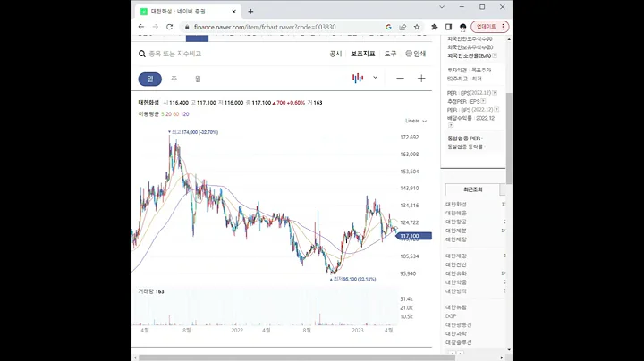Open DGP in recent list

451,316
